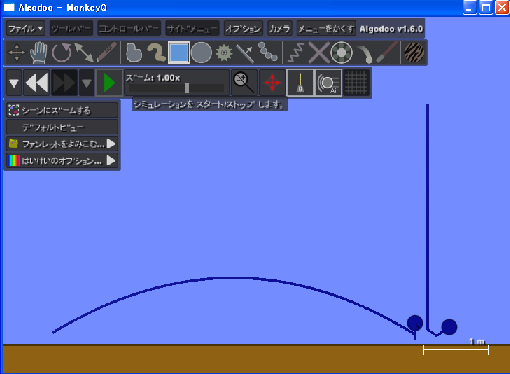Expand the ファンレットをよみこむ submenu
Screen dimensions: 510x374
point(62,144)
